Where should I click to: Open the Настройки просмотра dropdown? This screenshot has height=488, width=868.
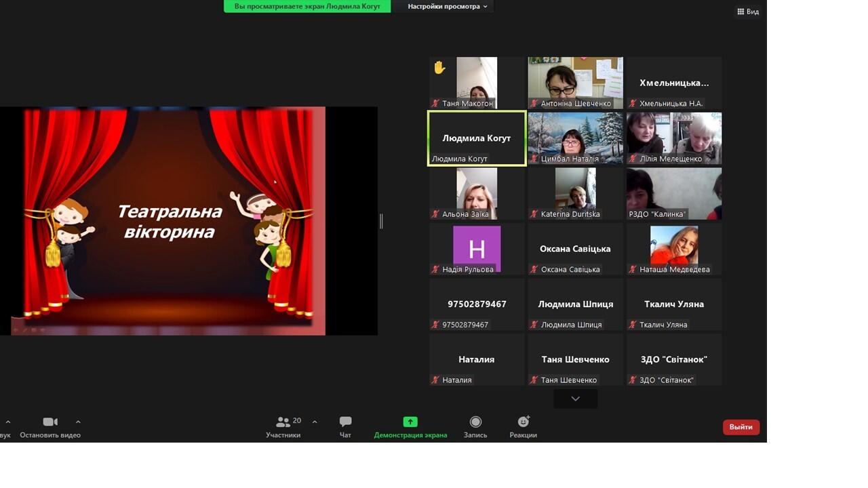click(448, 6)
